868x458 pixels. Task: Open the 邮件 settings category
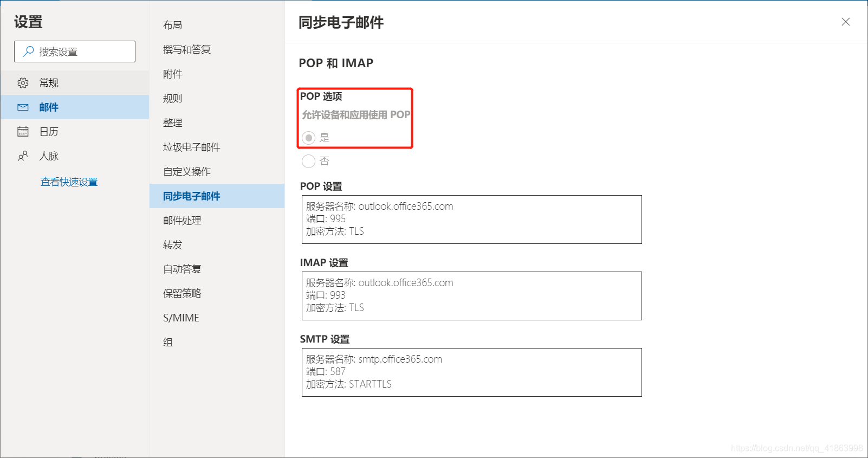(x=75, y=107)
